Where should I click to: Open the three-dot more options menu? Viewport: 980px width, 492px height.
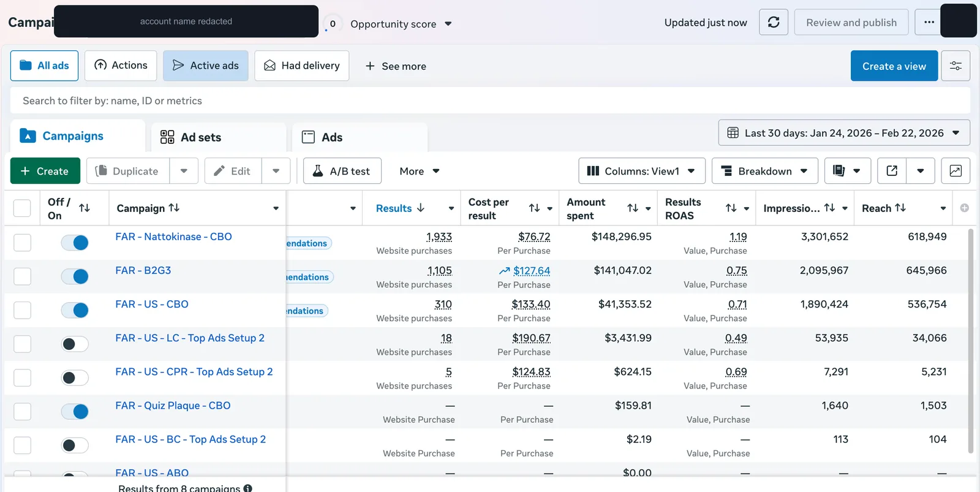(929, 22)
